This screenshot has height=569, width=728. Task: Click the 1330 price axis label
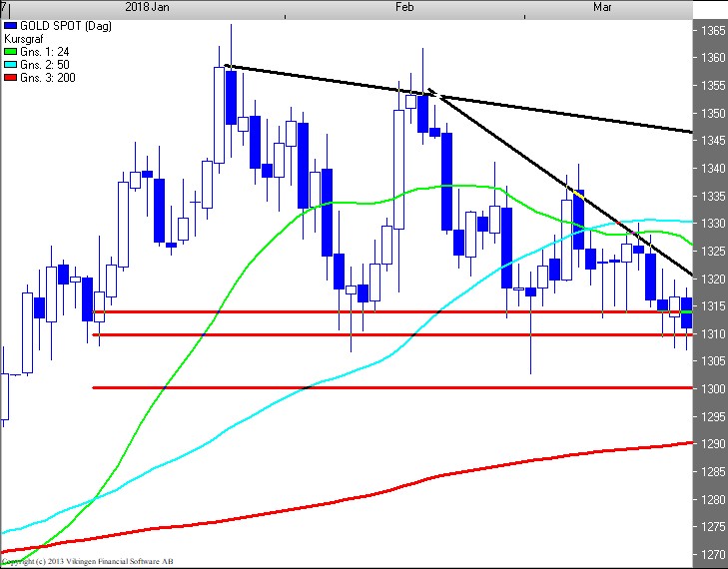713,224
